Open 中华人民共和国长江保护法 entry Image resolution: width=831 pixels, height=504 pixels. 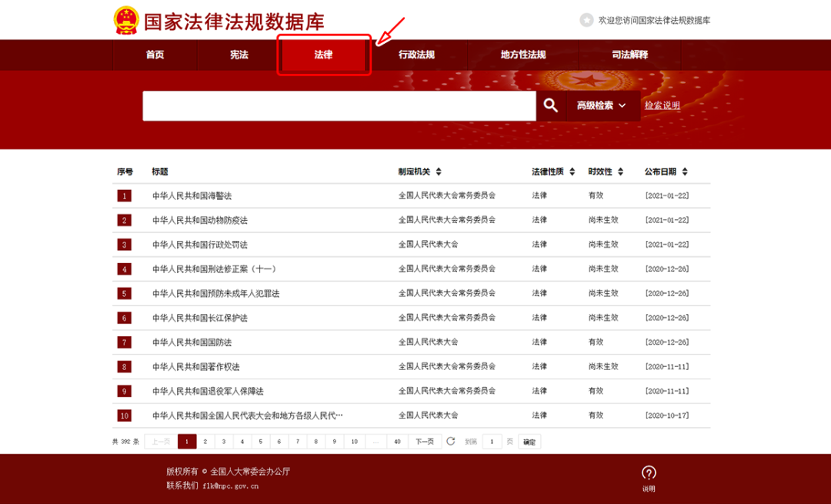200,318
